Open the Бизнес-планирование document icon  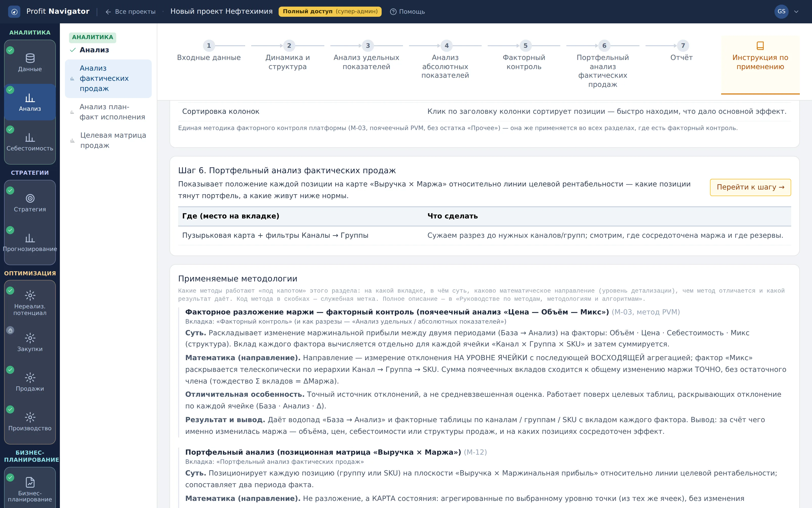tap(30, 482)
